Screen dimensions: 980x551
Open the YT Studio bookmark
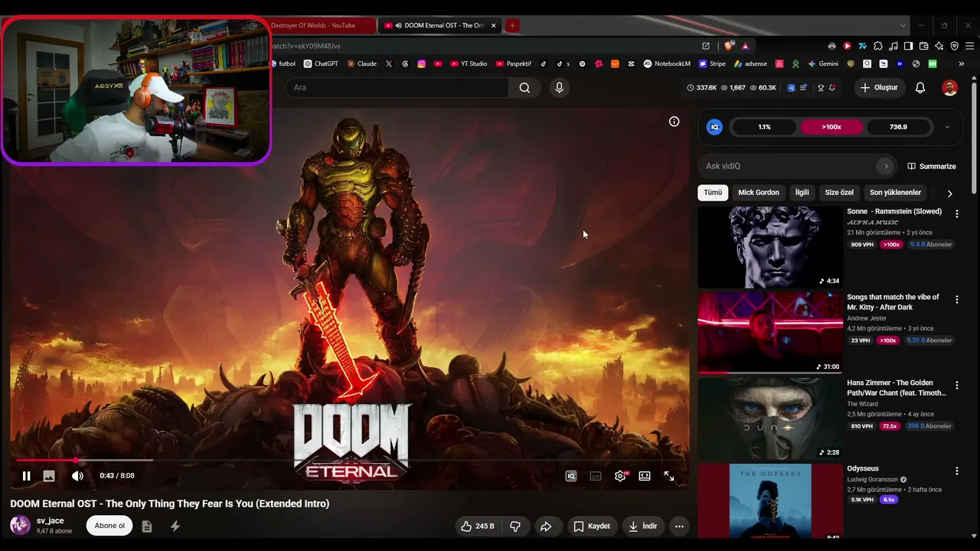pos(469,64)
